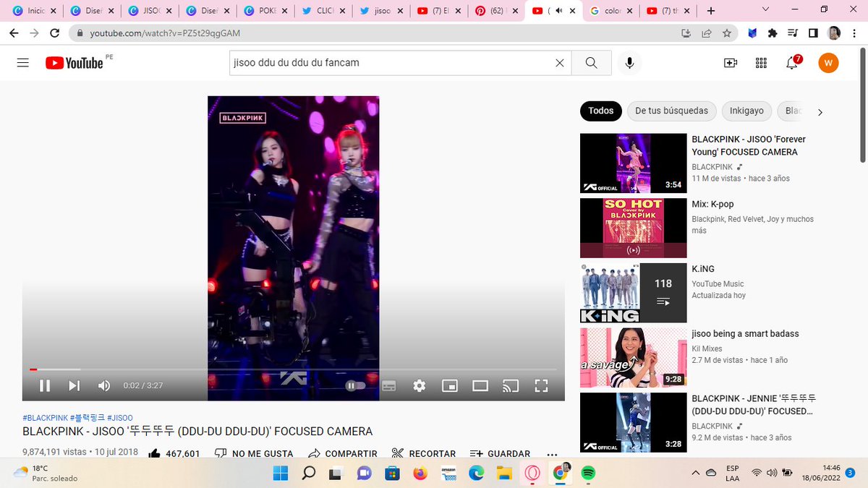Open the YouTube hamburger guide menu
The width and height of the screenshot is (868, 488).
click(23, 63)
